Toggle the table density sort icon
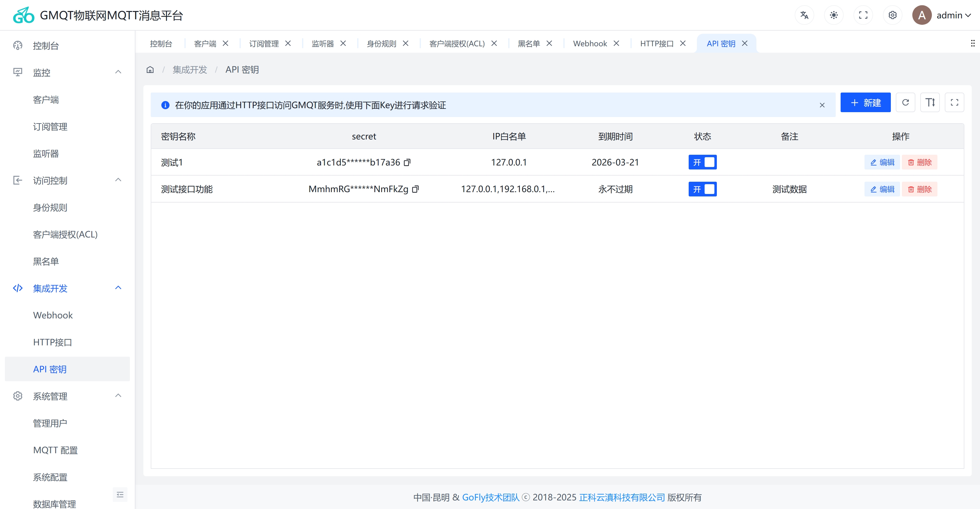980x509 pixels. click(x=930, y=102)
